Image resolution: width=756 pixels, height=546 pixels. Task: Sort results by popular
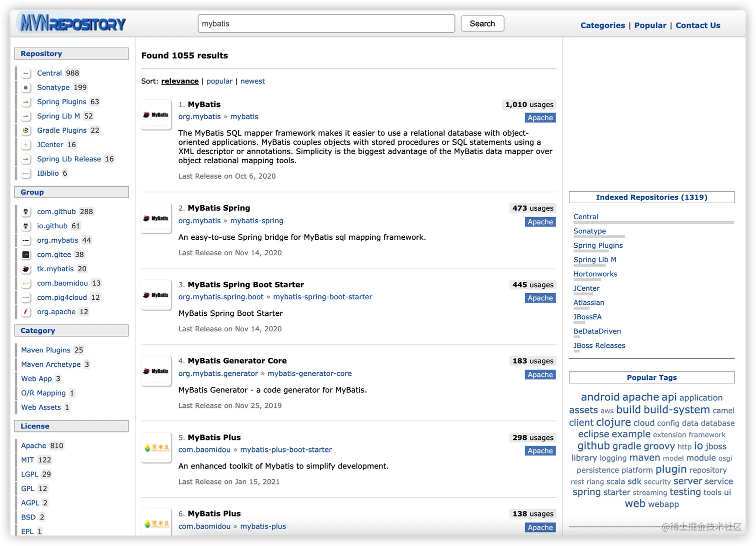pyautogui.click(x=219, y=81)
